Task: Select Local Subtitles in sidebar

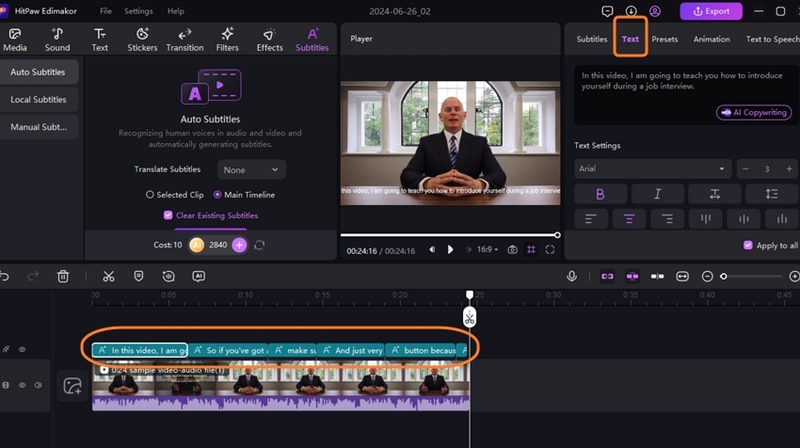Action: 39,99
